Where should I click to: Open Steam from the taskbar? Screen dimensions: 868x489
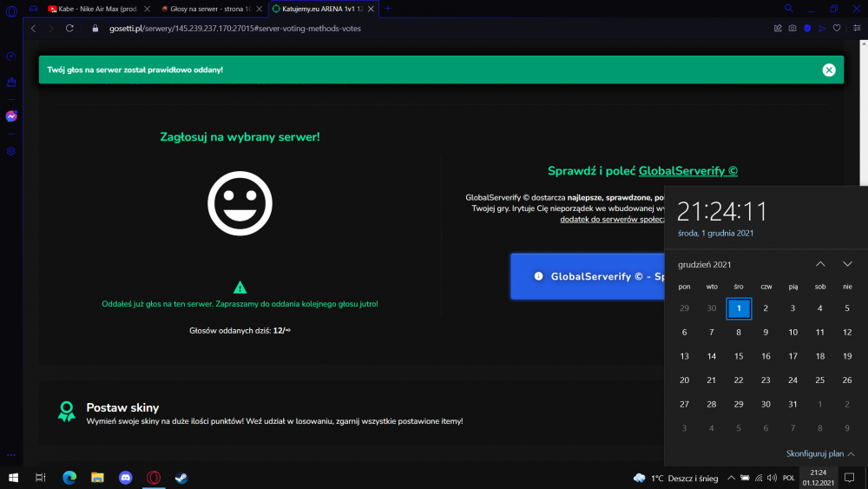[181, 478]
